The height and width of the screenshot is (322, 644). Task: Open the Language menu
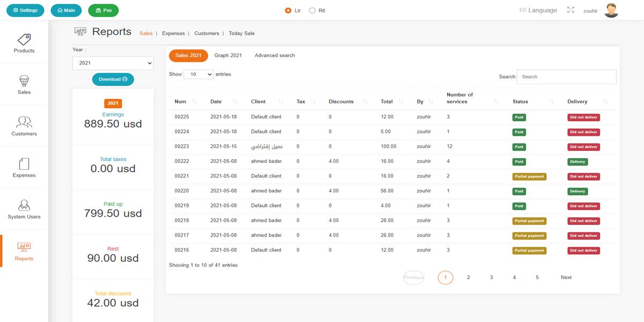pos(538,10)
